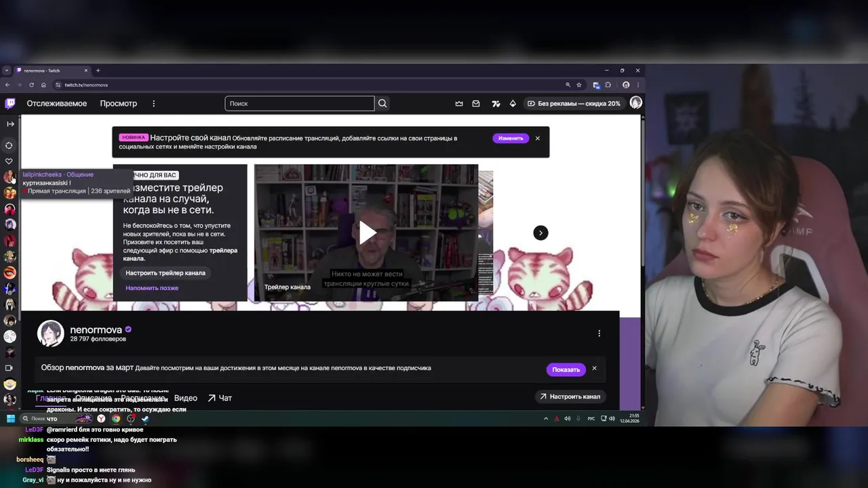The height and width of the screenshot is (488, 868).
Task: Open a new browser tab
Action: coord(98,70)
